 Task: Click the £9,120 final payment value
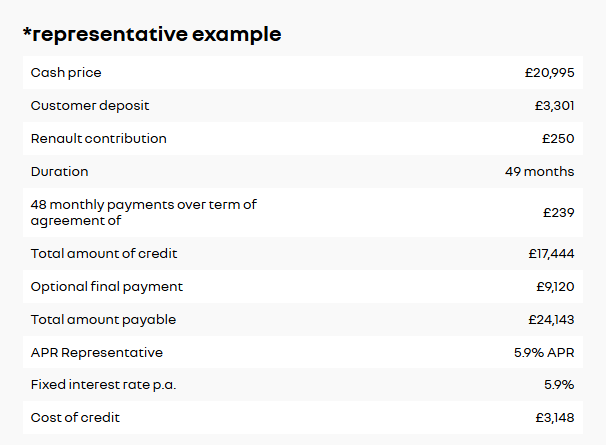(x=555, y=286)
